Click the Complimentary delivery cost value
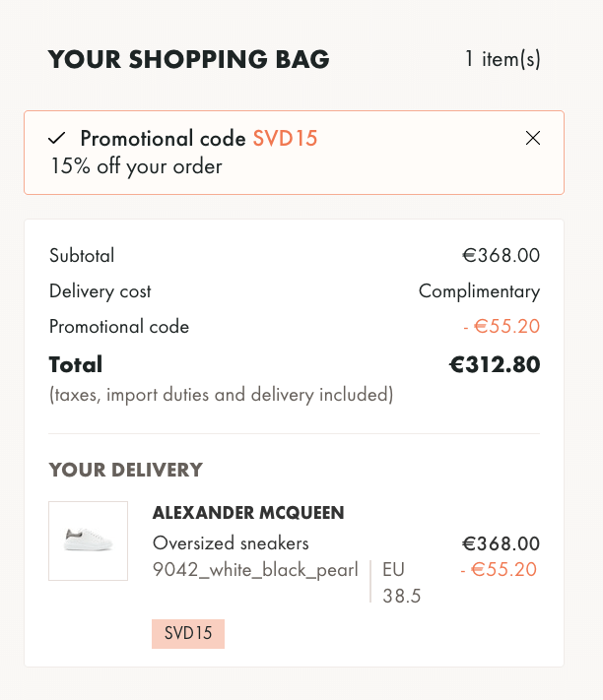Viewport: 603px width, 700px height. (479, 291)
